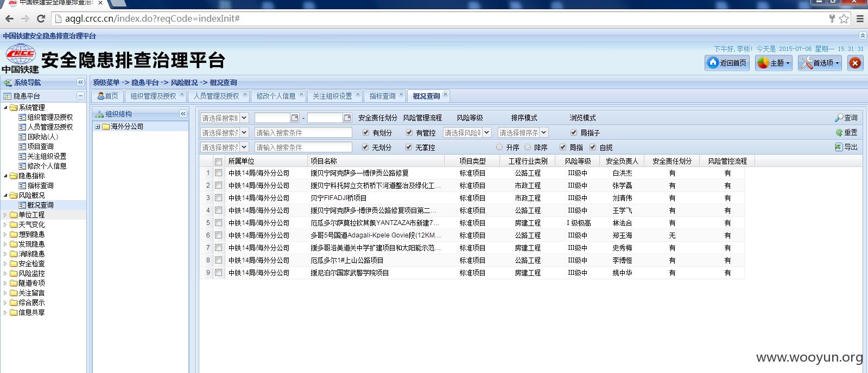Toggle the 自揽 checkbox
This screenshot has height=373, width=868.
[x=593, y=147]
